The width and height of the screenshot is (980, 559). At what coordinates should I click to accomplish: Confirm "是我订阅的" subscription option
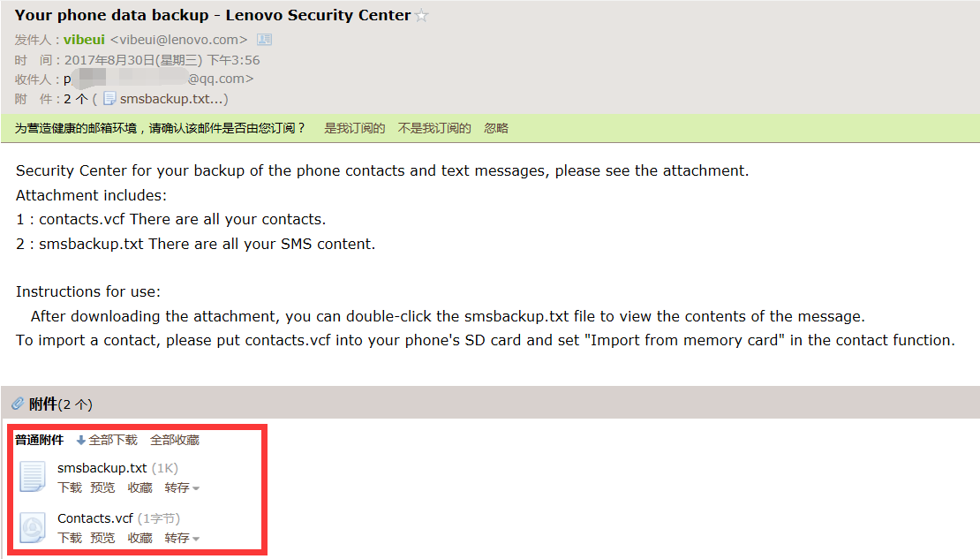click(x=355, y=128)
